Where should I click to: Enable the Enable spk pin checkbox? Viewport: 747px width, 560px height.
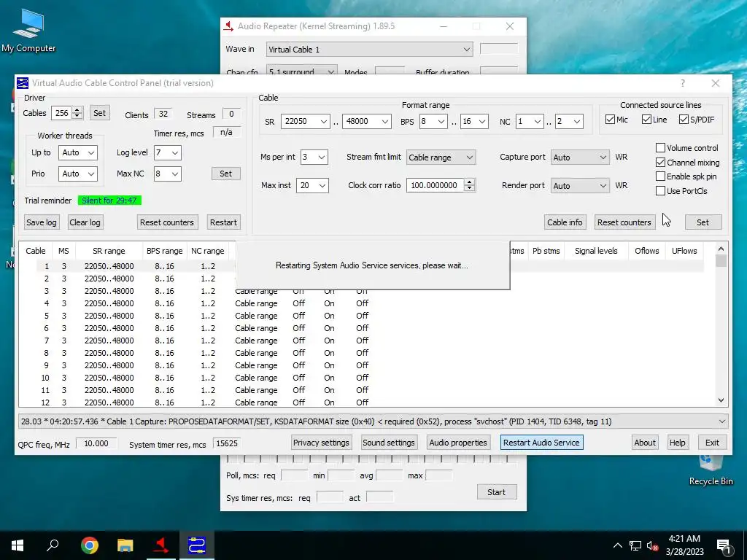coord(660,176)
